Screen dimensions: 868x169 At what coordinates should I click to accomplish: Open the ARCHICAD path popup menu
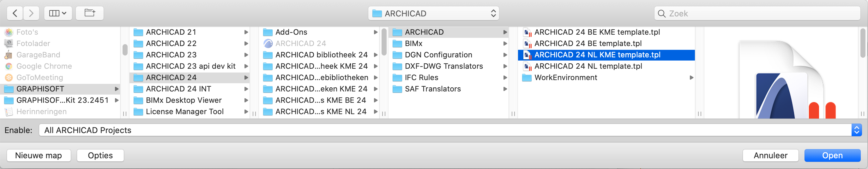433,14
